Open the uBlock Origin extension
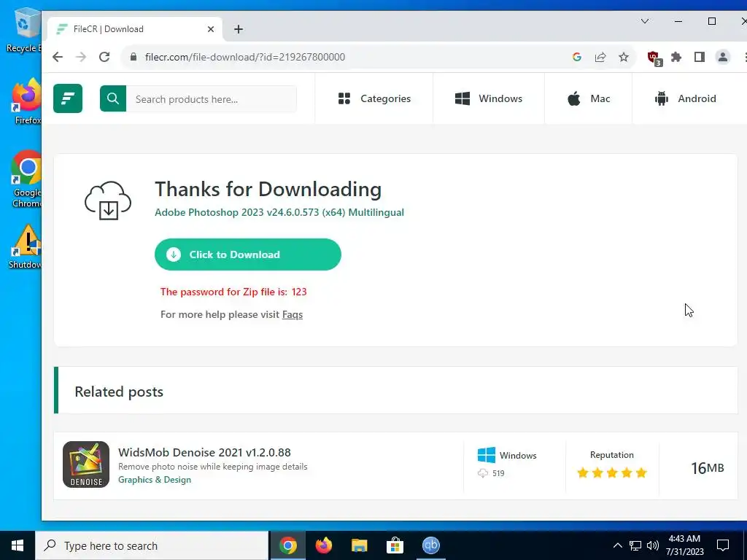 654,58
